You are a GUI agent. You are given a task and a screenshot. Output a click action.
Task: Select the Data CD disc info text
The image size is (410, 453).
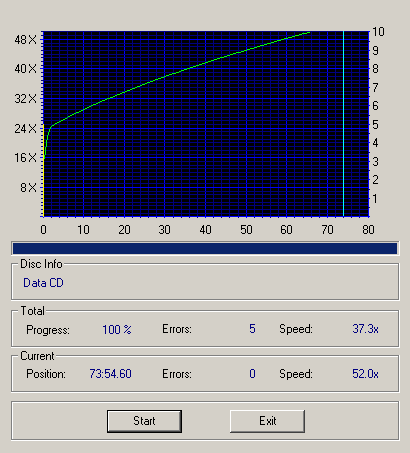coord(43,283)
